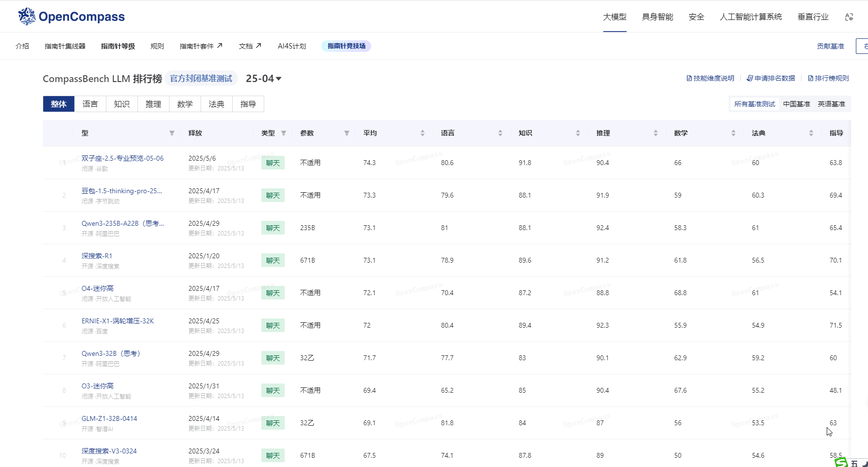Filter by model name column icon
The width and height of the screenshot is (868, 467).
click(171, 133)
